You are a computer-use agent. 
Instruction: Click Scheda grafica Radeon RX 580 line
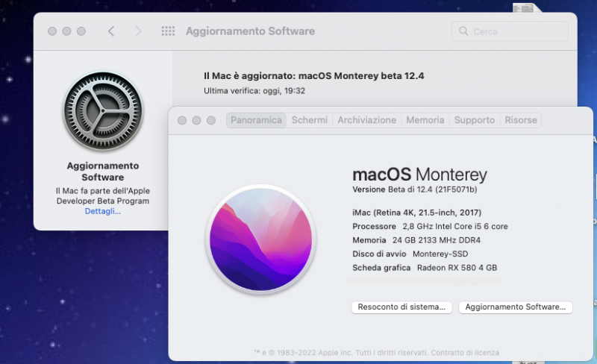tap(425, 268)
